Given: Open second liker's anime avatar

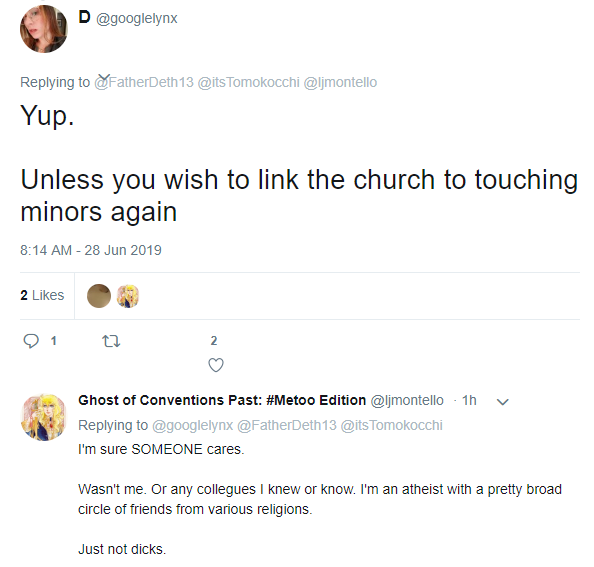Looking at the screenshot, I should click(128, 296).
